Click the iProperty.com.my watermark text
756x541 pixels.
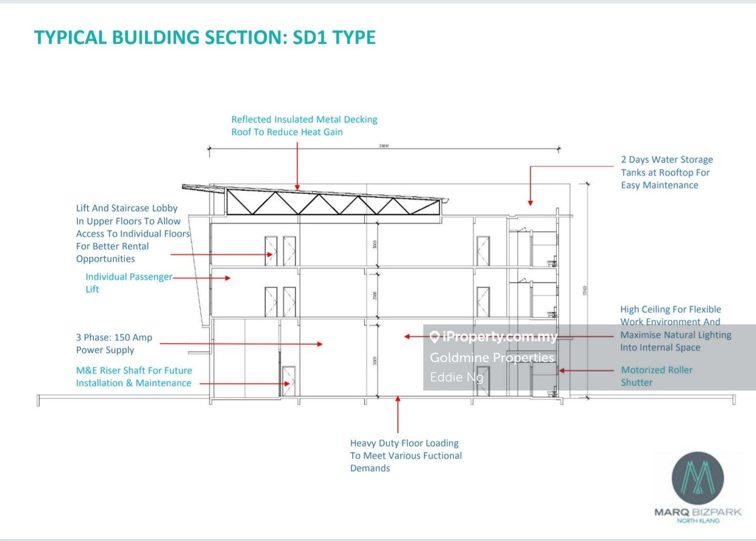click(499, 337)
